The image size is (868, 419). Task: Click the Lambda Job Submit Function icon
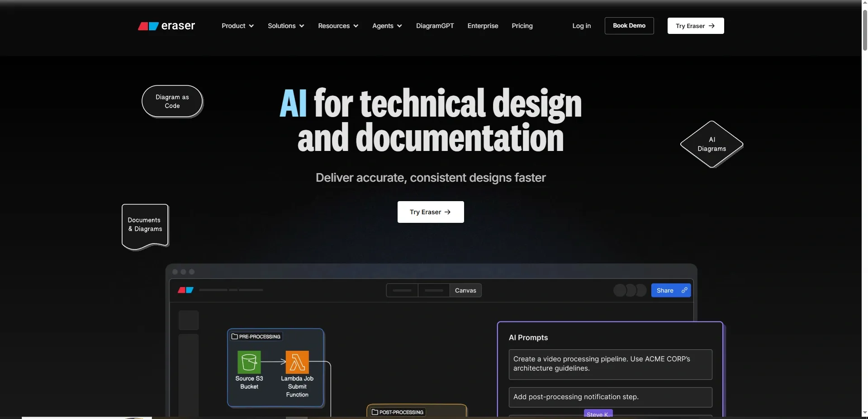pyautogui.click(x=297, y=362)
